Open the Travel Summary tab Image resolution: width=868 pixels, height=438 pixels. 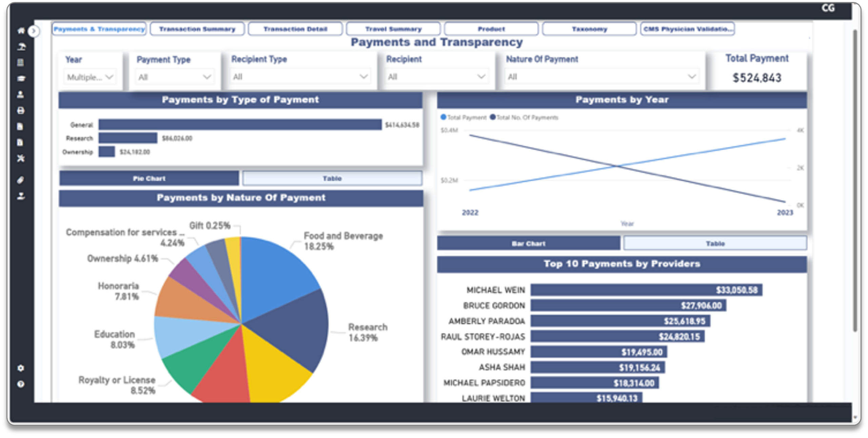tap(393, 29)
